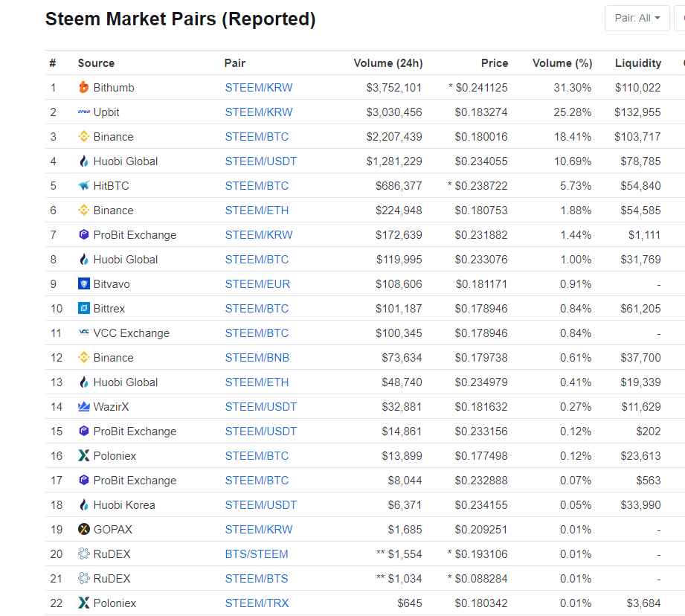This screenshot has height=616, width=685.
Task: Click the Bittrex logo icon
Action: [x=83, y=308]
